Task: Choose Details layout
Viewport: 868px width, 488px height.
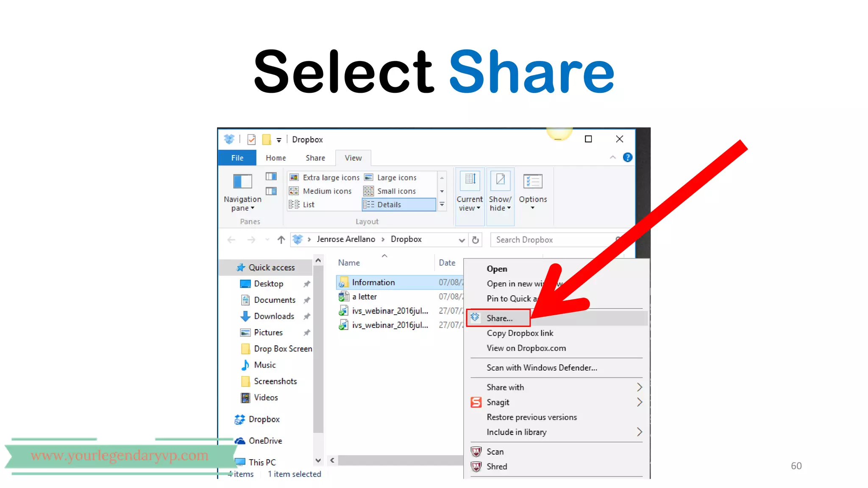Action: pyautogui.click(x=399, y=204)
